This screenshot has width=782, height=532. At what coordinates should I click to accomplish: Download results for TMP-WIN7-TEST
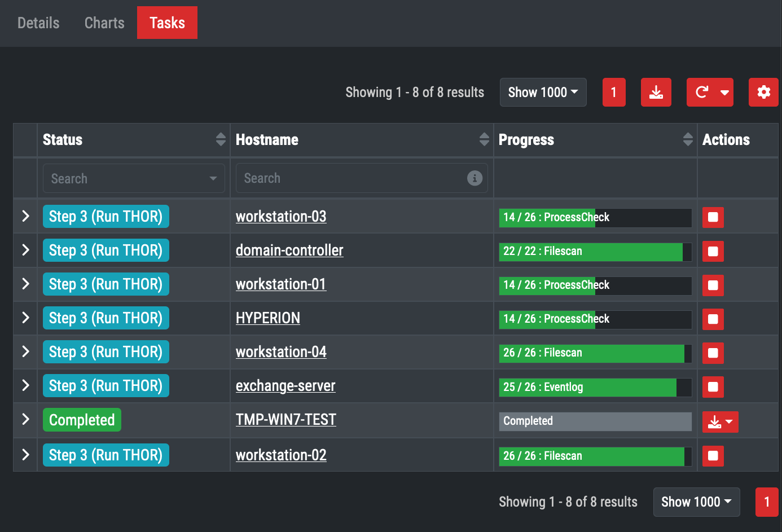coord(715,421)
